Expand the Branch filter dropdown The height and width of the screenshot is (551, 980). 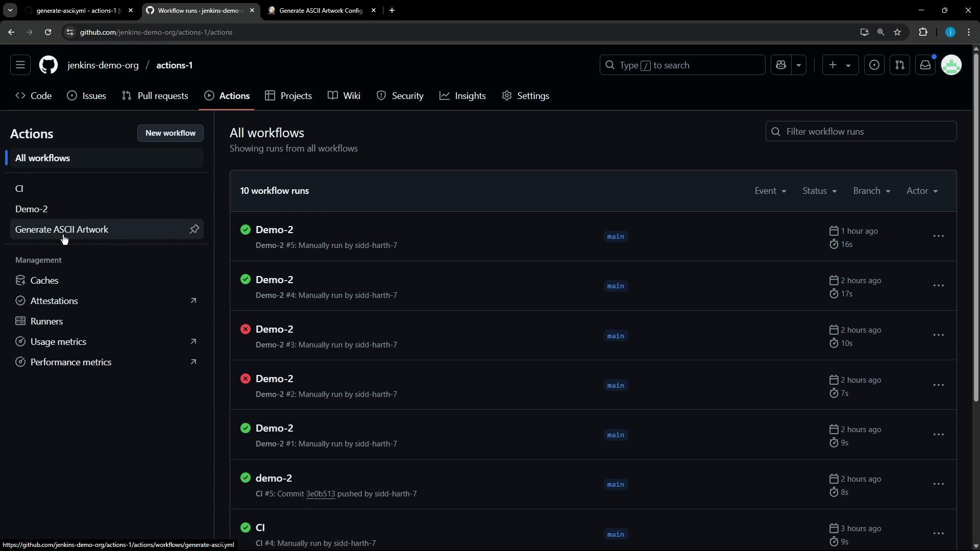pos(872,191)
